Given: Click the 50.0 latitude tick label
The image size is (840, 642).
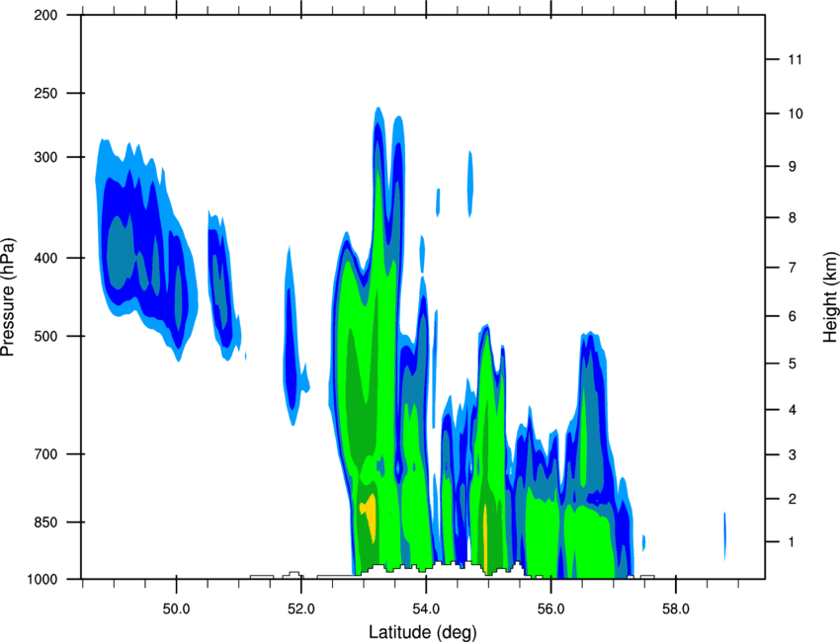Looking at the screenshot, I should click(x=176, y=609).
